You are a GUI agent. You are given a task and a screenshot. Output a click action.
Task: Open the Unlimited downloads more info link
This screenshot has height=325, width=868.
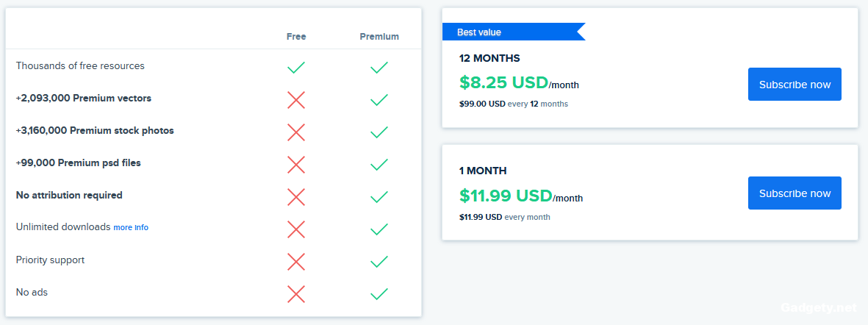coord(131,228)
